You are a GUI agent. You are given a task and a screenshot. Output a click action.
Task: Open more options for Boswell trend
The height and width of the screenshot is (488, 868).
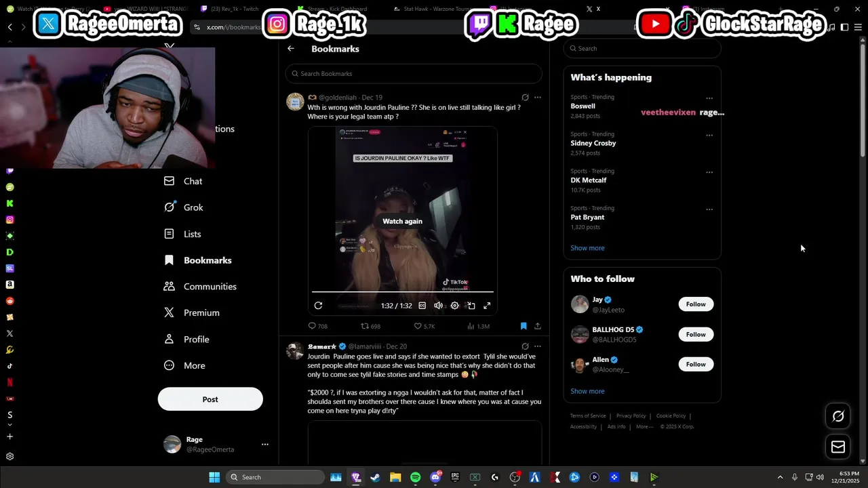click(709, 98)
